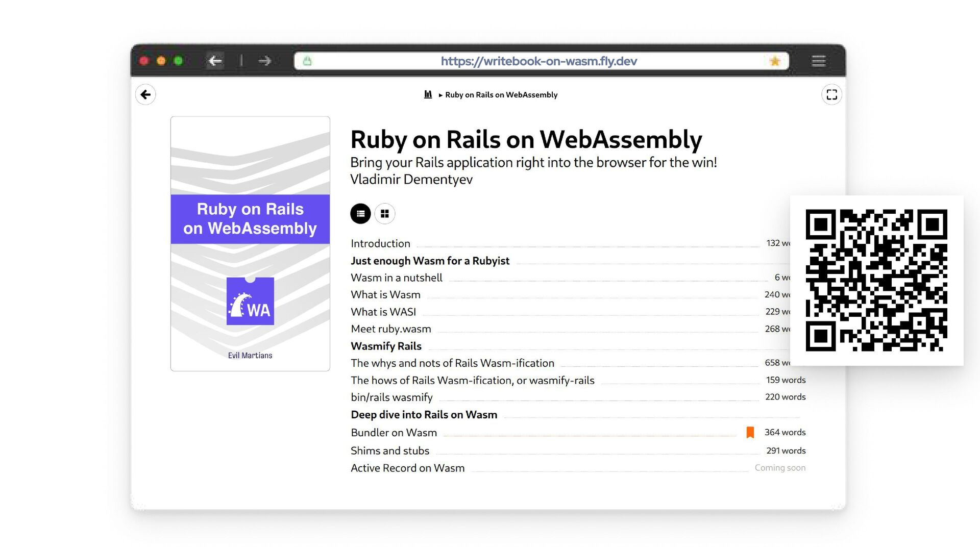Click the browser back arrow button
The height and width of the screenshot is (551, 980).
(215, 61)
